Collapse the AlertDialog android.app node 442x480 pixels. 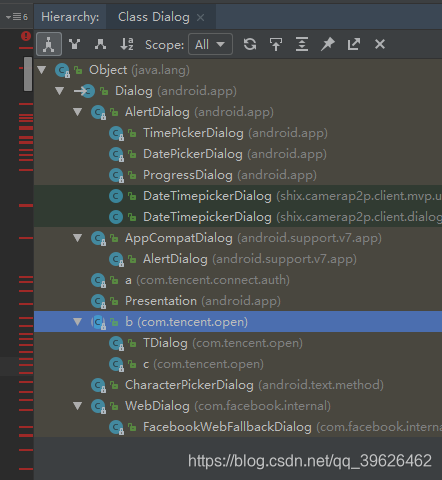[78, 112]
